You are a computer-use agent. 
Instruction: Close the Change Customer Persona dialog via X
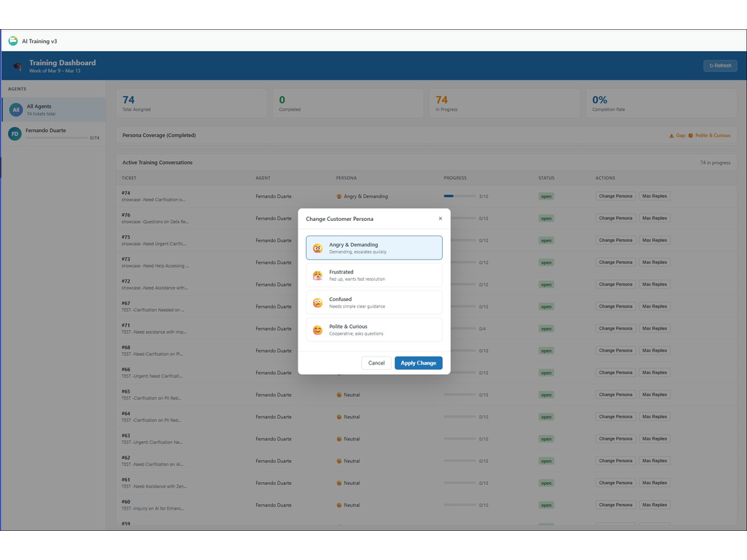[x=440, y=218]
